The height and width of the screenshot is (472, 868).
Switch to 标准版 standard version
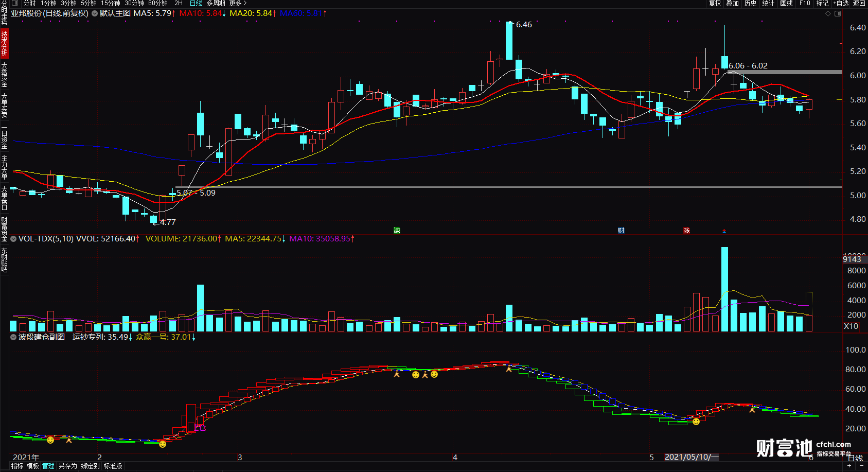113,466
